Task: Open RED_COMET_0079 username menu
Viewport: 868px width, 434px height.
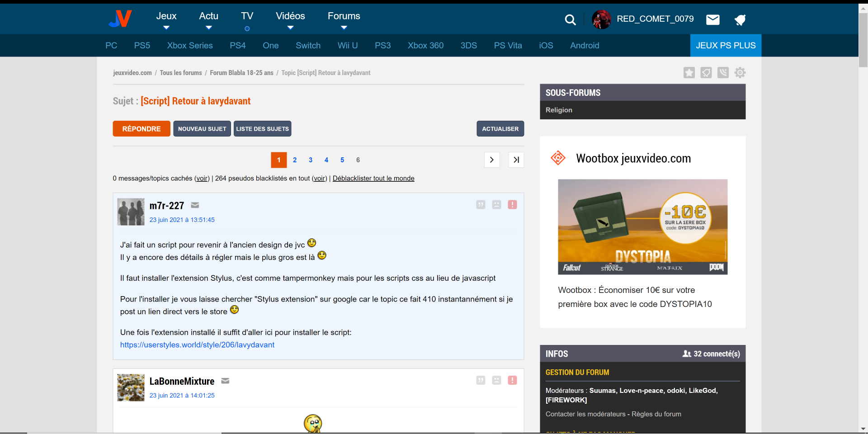Action: click(655, 19)
